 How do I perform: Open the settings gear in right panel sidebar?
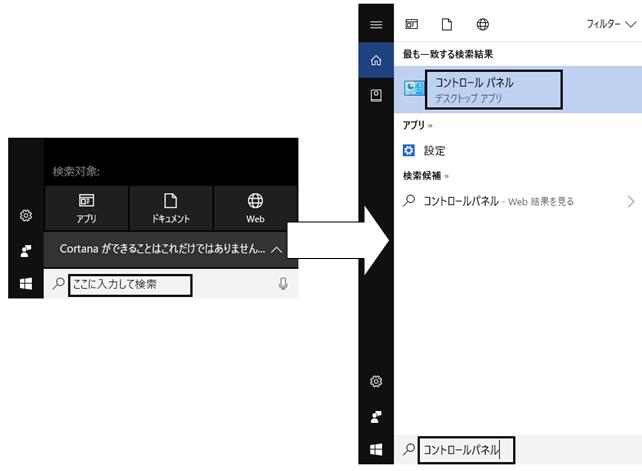pos(376,381)
